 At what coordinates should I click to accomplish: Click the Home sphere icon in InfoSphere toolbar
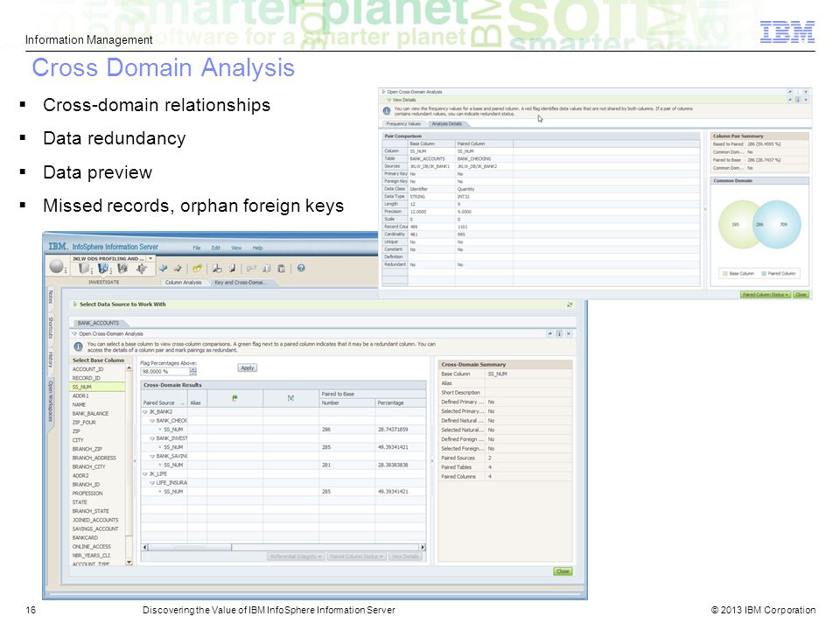[x=56, y=266]
